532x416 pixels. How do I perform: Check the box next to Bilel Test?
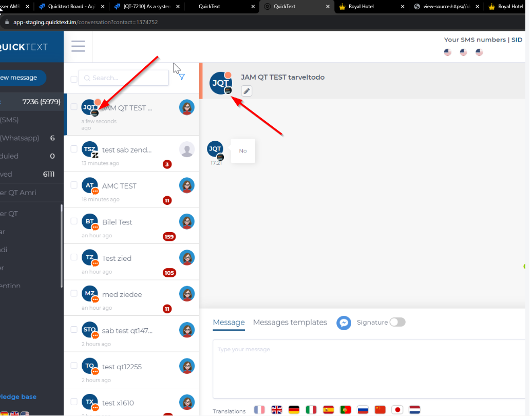point(74,221)
